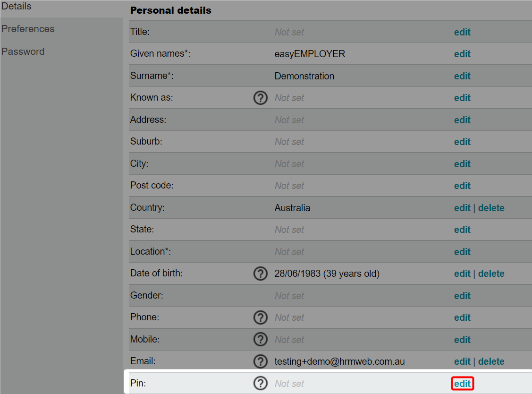
Task: Edit the Gender field
Action: [462, 296]
